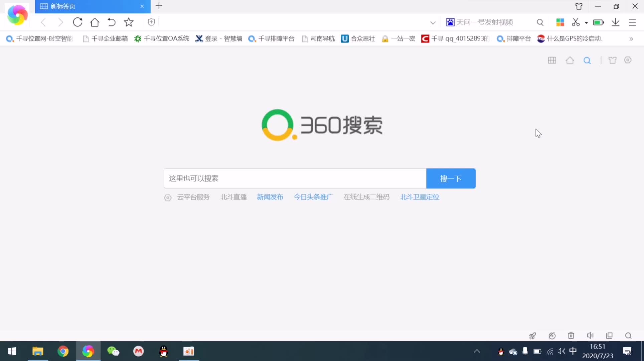The width and height of the screenshot is (644, 361).
Task: Open bookmark 登录 - 智慧墙
Action: (x=219, y=39)
